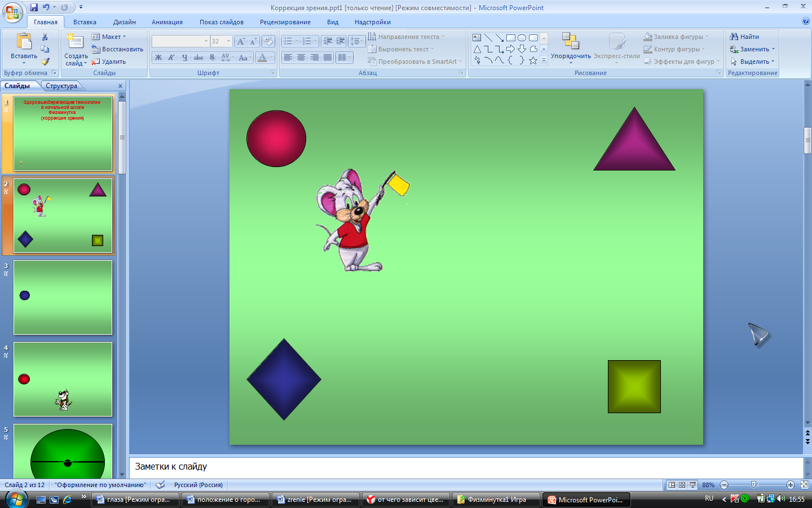Select the Format Painter brush icon
This screenshot has width=812, height=508.
click(x=45, y=62)
